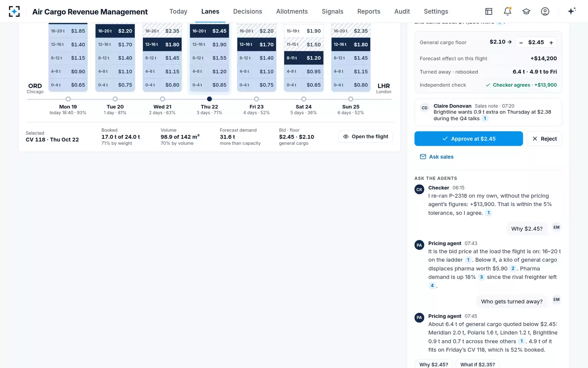The width and height of the screenshot is (588, 368).
Task: Select Thursday's 16–20 t $2.45 ladder cell
Action: (x=209, y=31)
